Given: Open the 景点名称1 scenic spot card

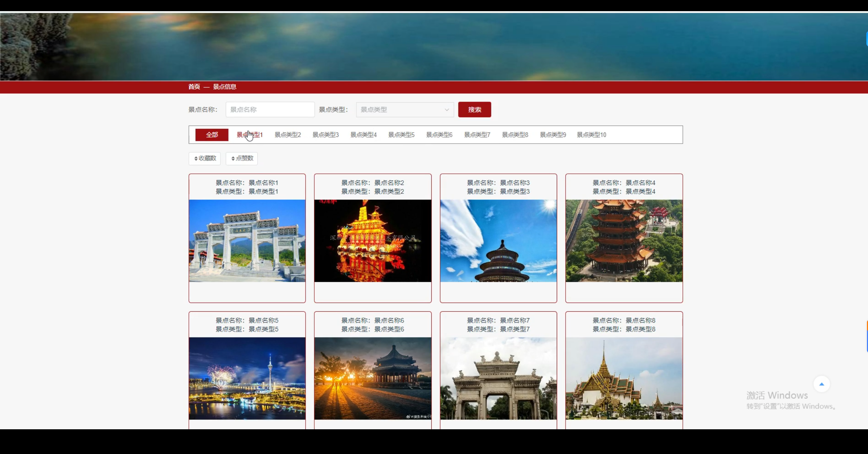Looking at the screenshot, I should click(x=247, y=238).
